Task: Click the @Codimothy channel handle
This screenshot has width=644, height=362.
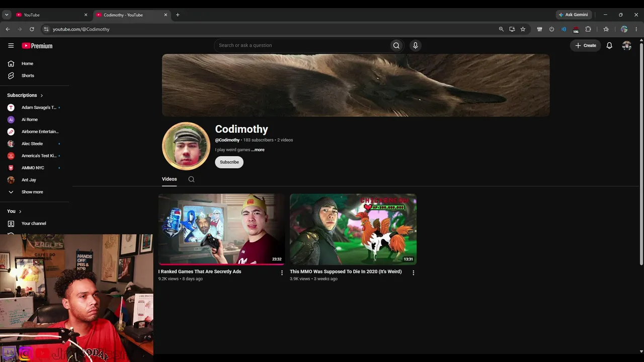Action: (227, 140)
